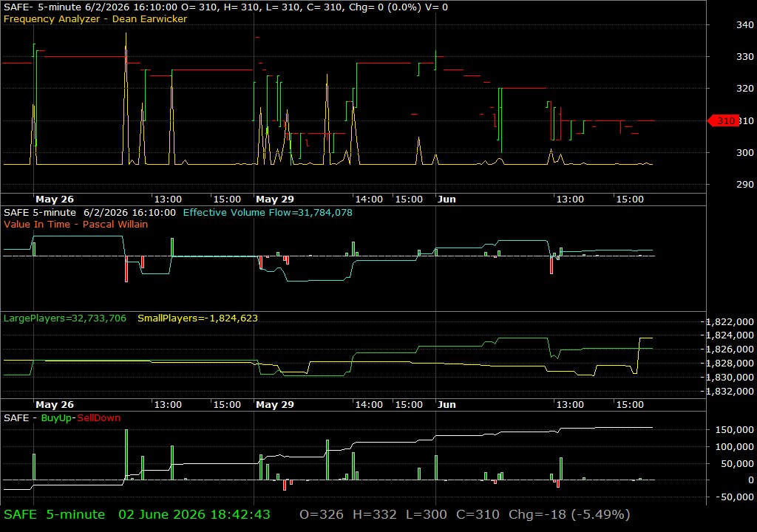This screenshot has height=532, width=757.
Task: Click the 320 label on the price axis
Action: coord(745,89)
